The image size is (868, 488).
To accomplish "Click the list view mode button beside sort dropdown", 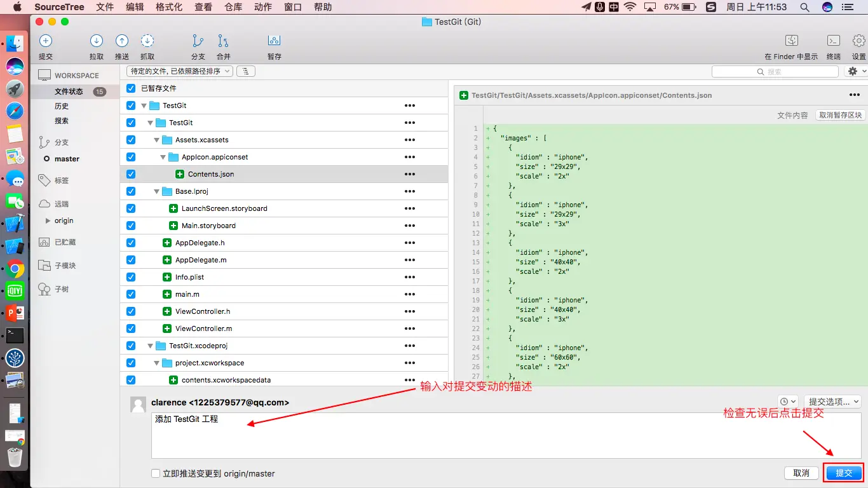I will point(245,71).
